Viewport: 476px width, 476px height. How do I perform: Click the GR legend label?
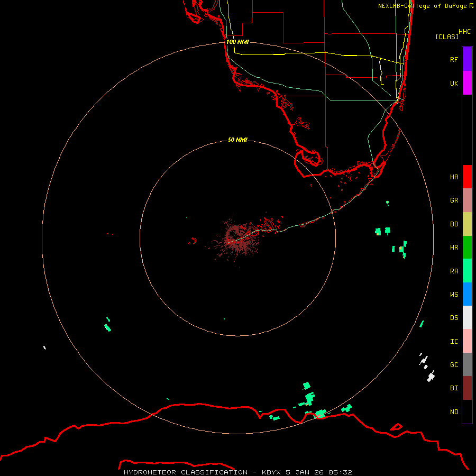point(454,200)
